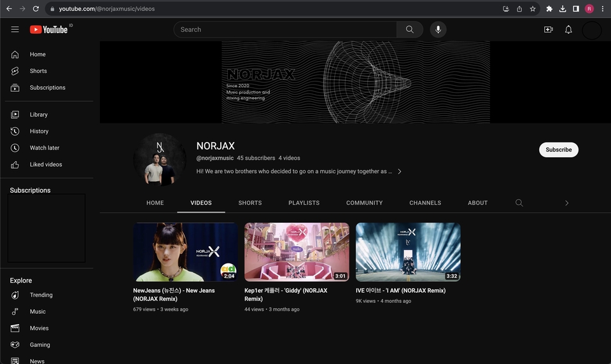This screenshot has width=611, height=364.
Task: Open the Create video icon
Action: click(548, 30)
